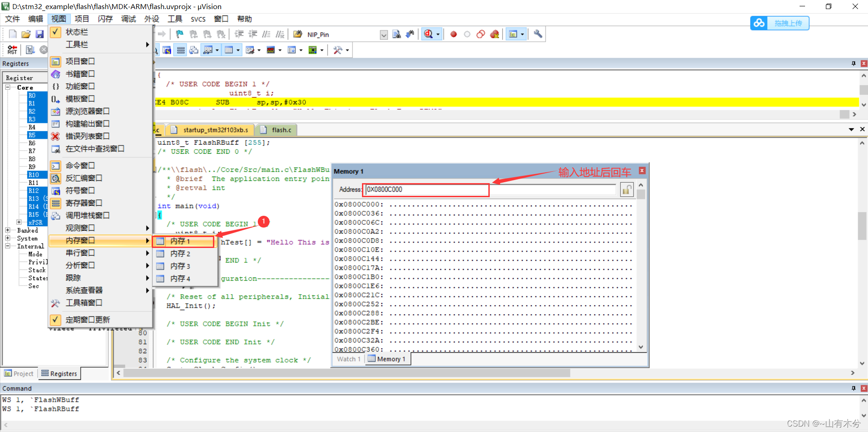
Task: Switch to the Project panel tab
Action: tap(19, 374)
